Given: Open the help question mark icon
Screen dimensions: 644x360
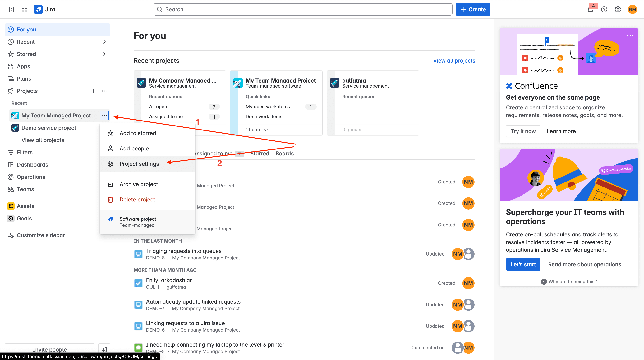Looking at the screenshot, I should point(604,10).
